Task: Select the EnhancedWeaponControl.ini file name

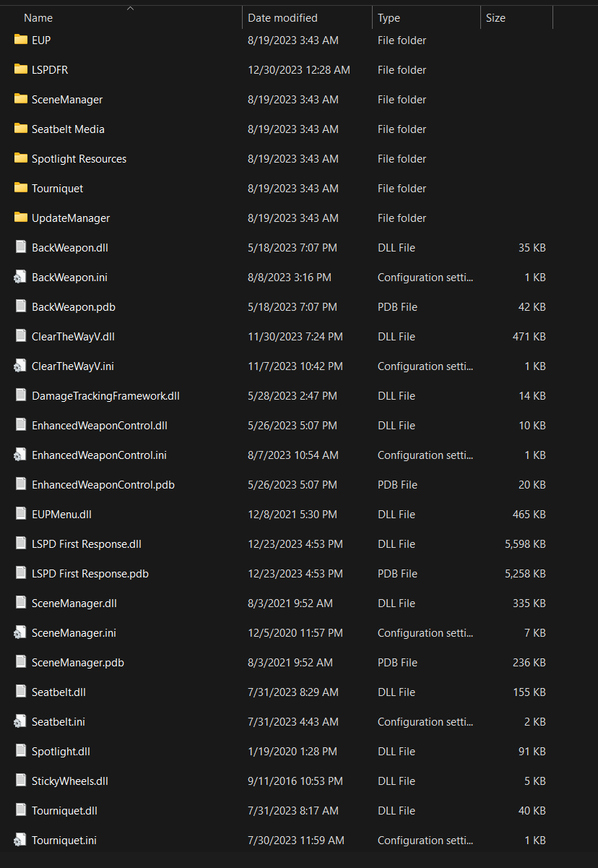Action: pos(99,455)
